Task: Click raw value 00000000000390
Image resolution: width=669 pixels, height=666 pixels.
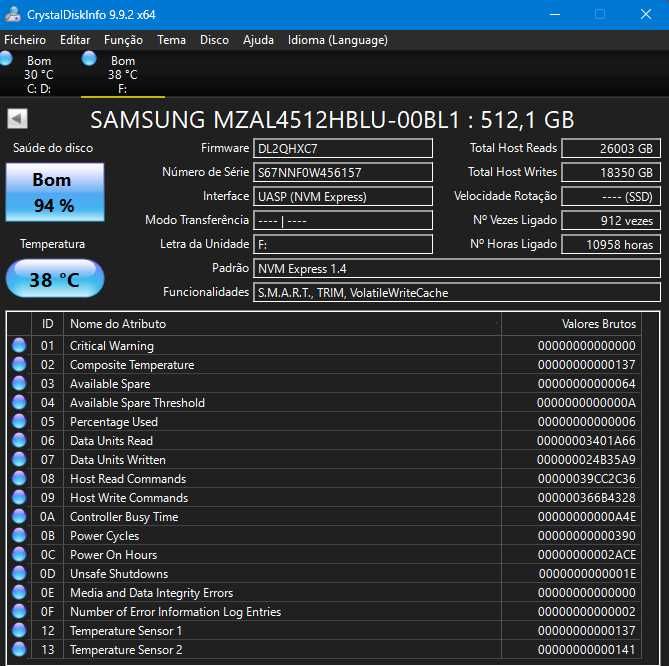Action: [586, 536]
